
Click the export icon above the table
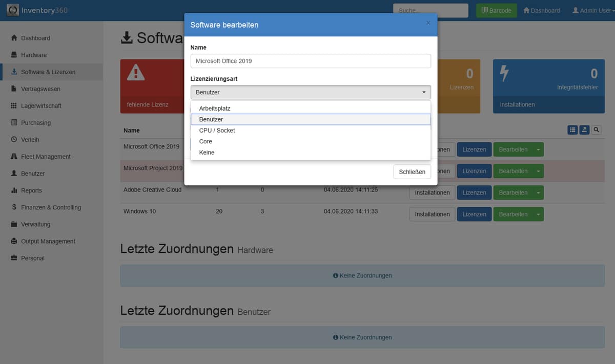tap(584, 130)
